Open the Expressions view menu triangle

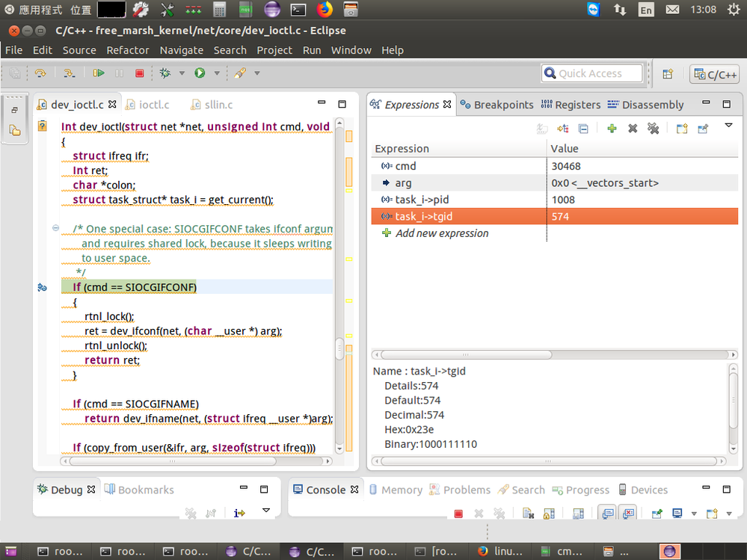click(x=728, y=126)
